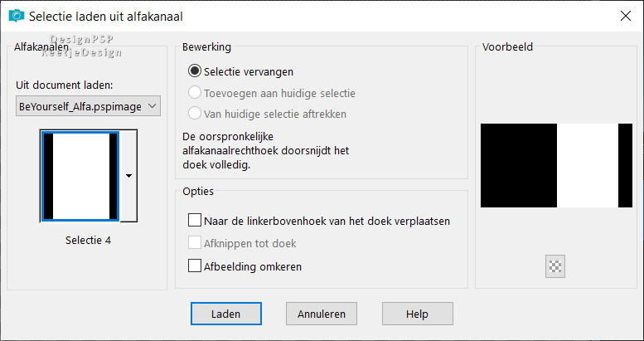The image size is (644, 341).
Task: Pick 'Van huidige selectie aftrekken' radio option
Action: click(196, 114)
